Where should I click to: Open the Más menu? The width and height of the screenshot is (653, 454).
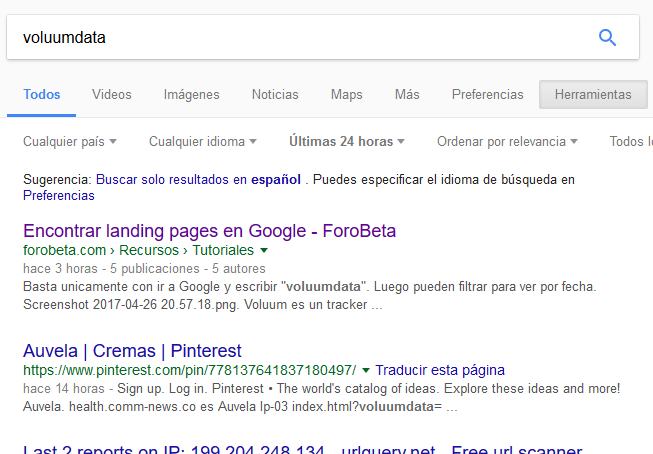[x=407, y=95]
